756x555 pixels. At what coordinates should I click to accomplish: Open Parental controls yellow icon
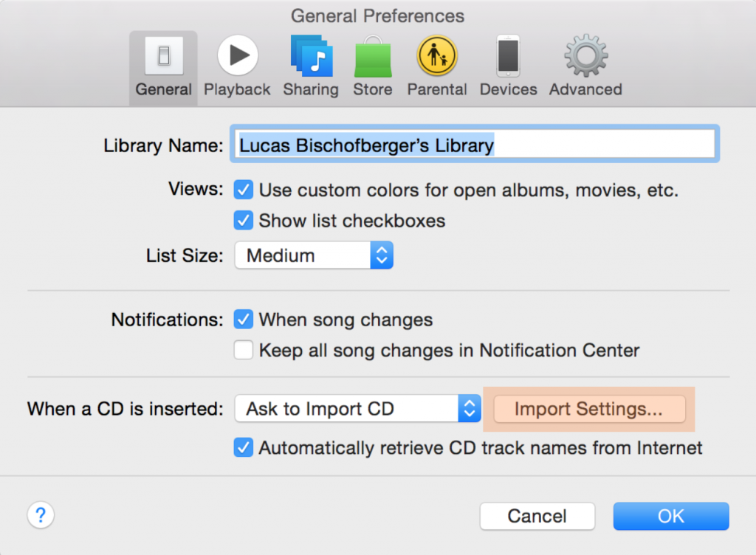tap(436, 56)
